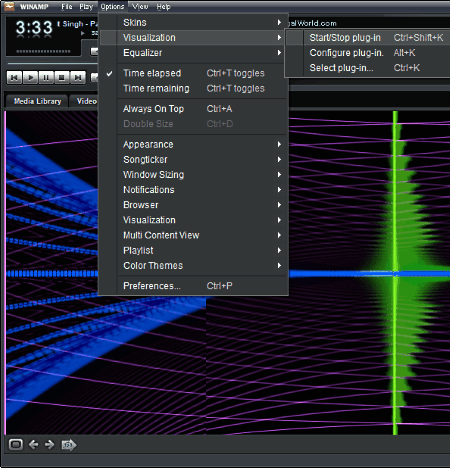The width and height of the screenshot is (450, 468).
Task: Stop playback with the Stop button
Action: tap(62, 78)
